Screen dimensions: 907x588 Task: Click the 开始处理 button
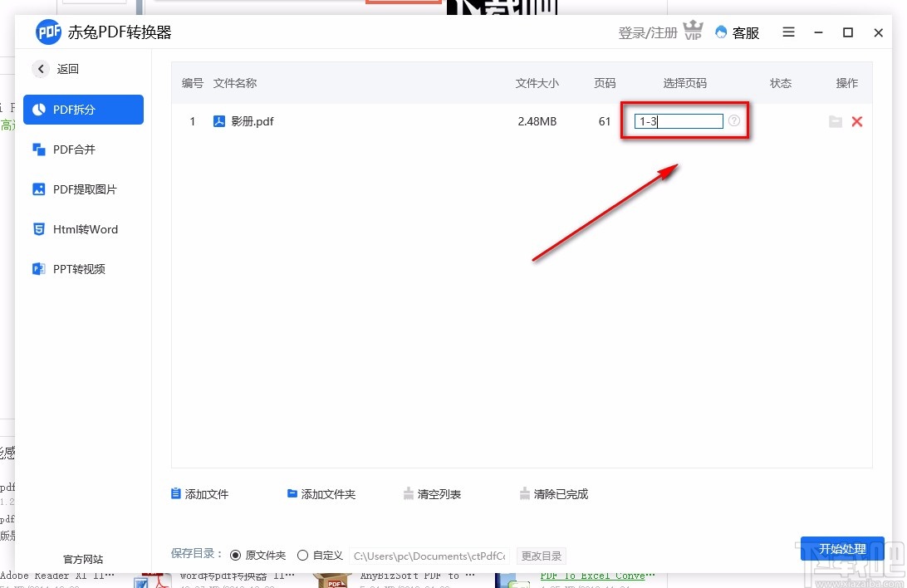[x=842, y=548]
